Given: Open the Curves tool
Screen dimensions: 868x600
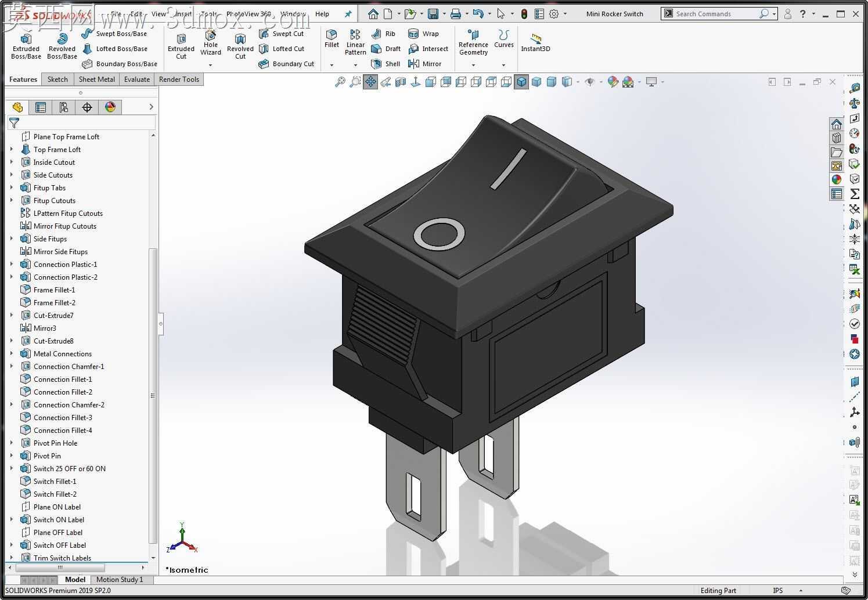Looking at the screenshot, I should coord(503,39).
